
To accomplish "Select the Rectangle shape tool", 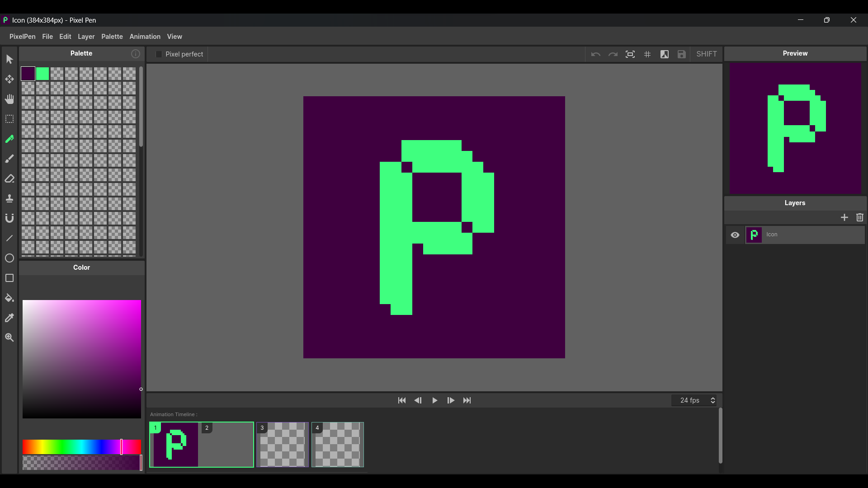I will (x=9, y=278).
